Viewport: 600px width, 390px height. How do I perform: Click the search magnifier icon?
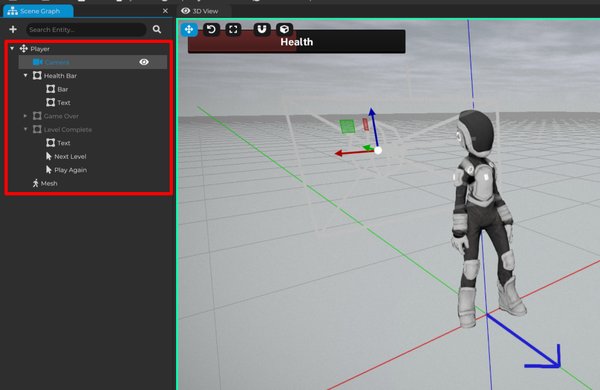point(157,29)
